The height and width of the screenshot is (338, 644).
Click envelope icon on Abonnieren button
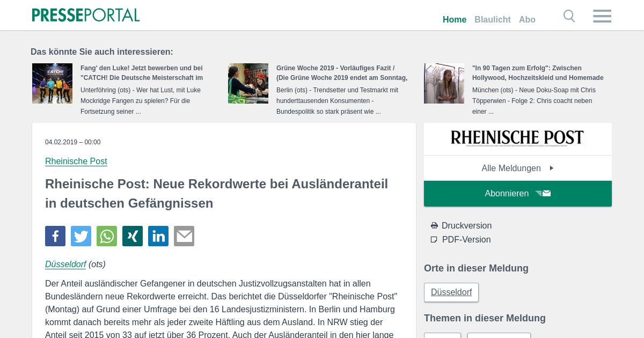pyautogui.click(x=543, y=194)
